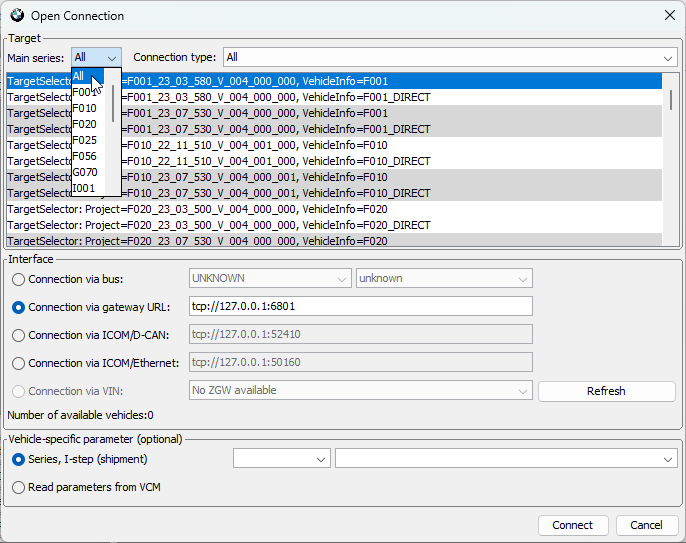Click the Connect button

573,525
